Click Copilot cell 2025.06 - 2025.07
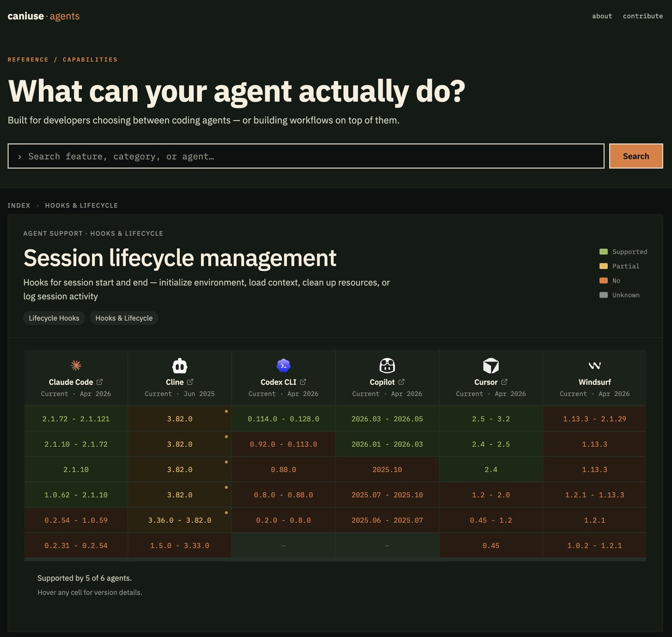Screen dimensions: 672x637 point(387,520)
